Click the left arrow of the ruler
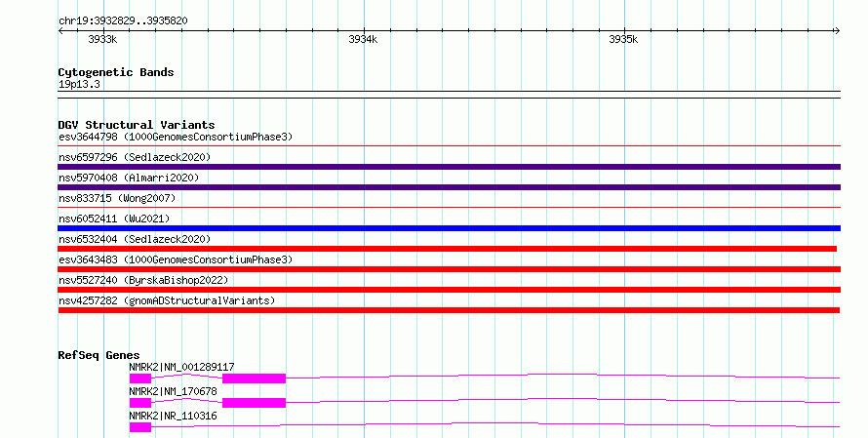868x438 pixels. tap(60, 31)
